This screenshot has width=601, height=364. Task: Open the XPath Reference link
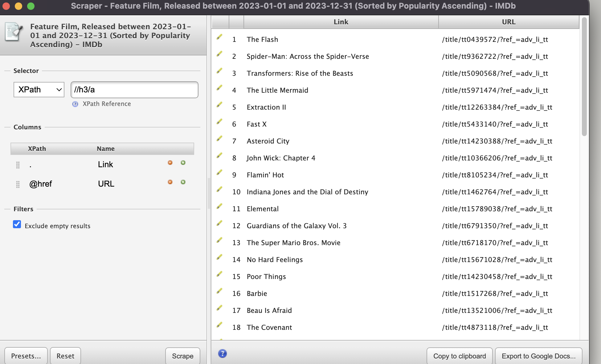click(x=107, y=104)
